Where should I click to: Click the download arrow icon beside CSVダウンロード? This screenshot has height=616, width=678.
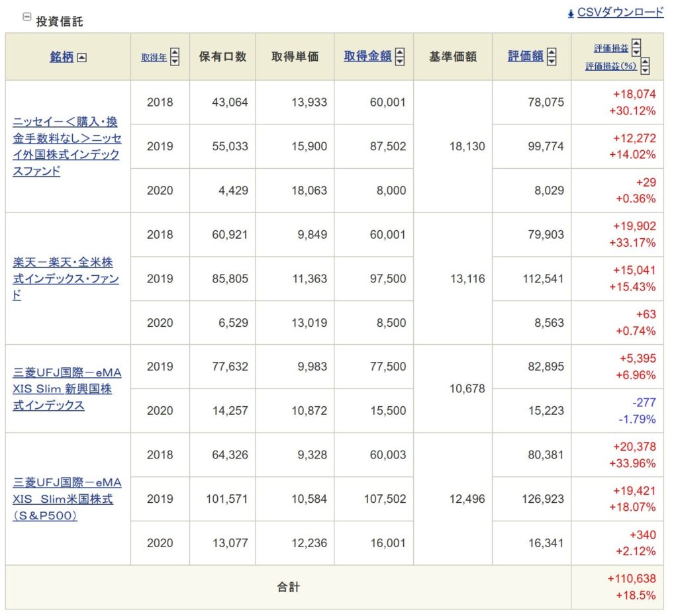[x=571, y=14]
